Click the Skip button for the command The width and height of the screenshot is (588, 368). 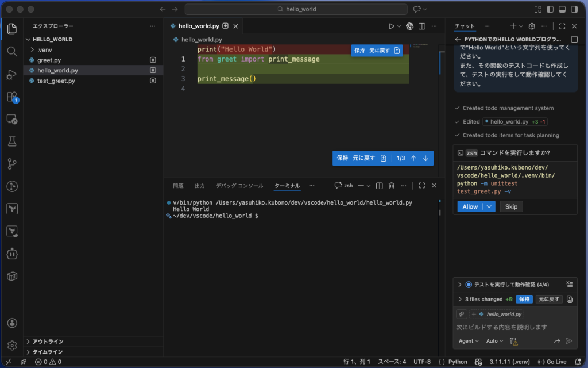pyautogui.click(x=511, y=206)
